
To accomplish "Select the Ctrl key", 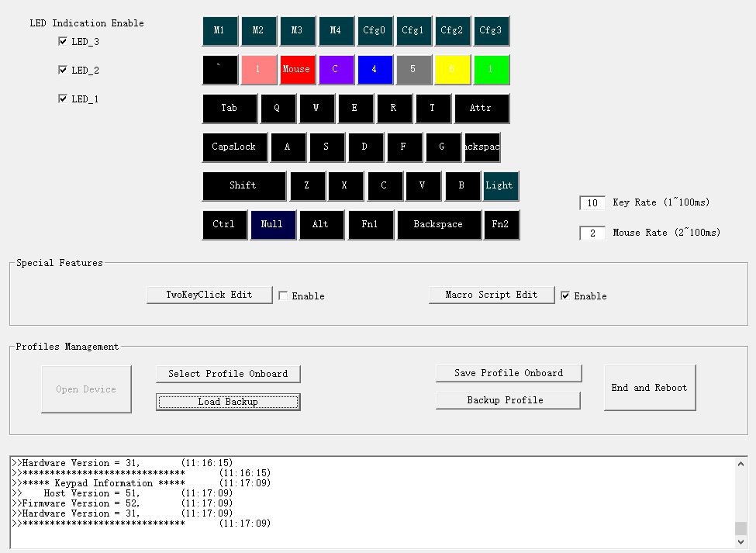I will click(225, 225).
